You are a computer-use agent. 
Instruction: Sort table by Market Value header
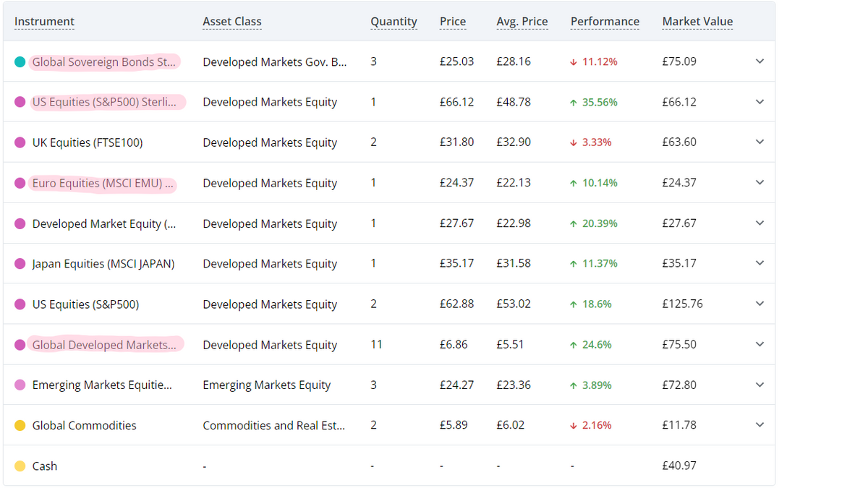(697, 22)
